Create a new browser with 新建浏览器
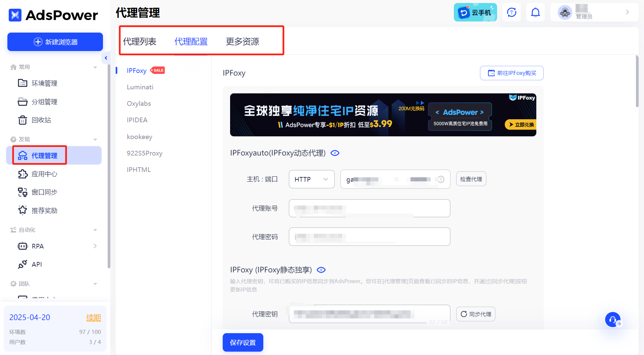The height and width of the screenshot is (355, 644). point(55,42)
